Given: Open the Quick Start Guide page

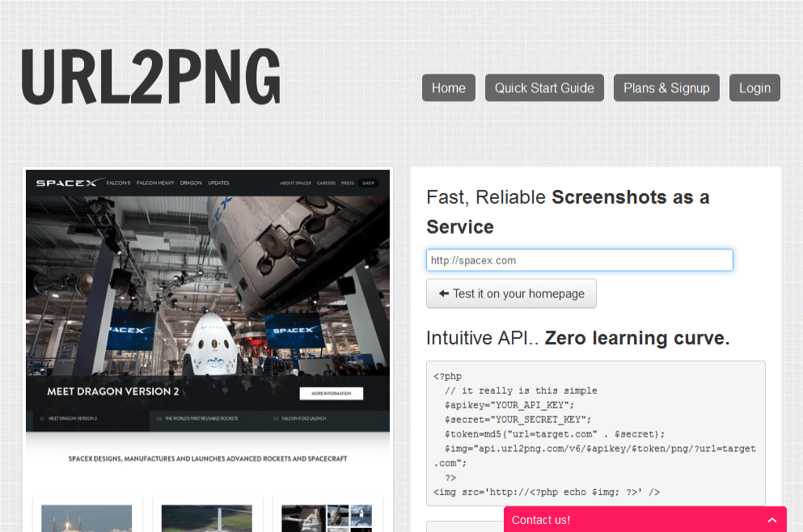Looking at the screenshot, I should pos(544,88).
